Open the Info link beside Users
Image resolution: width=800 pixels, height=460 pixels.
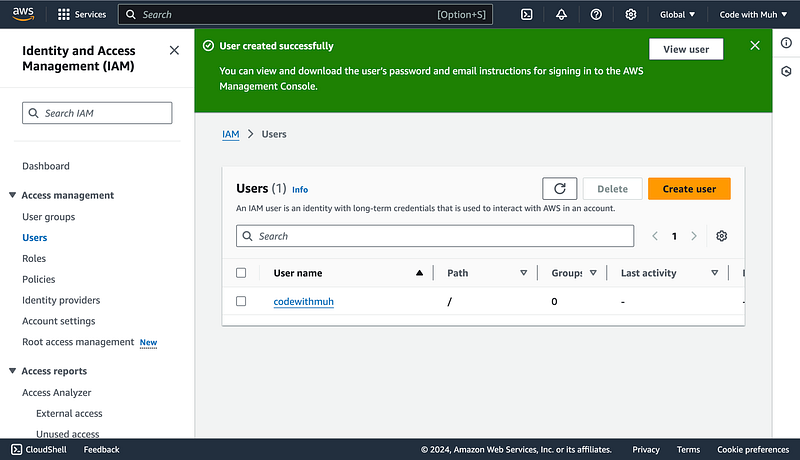(x=300, y=190)
